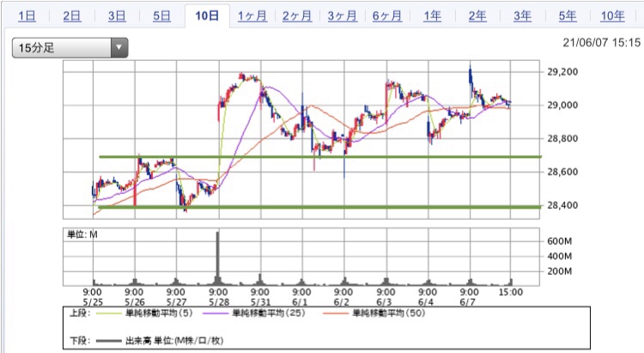The height and width of the screenshot is (353, 644).
Task: Click the tall 5/28 volume spike bar
Action: coord(218,258)
